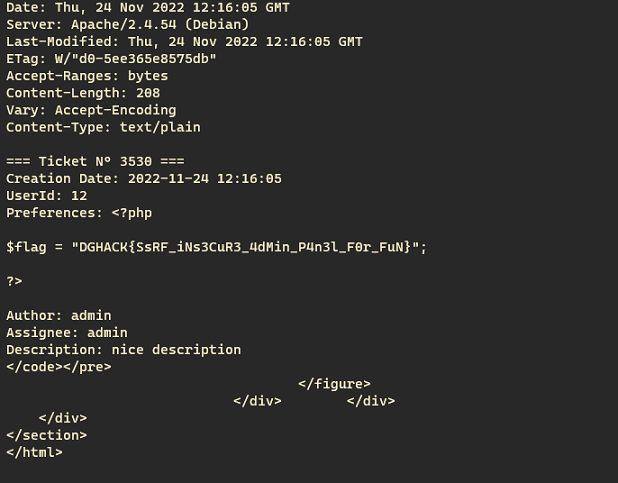Click the closing </html> tag
The width and height of the screenshot is (618, 483).
pos(35,452)
